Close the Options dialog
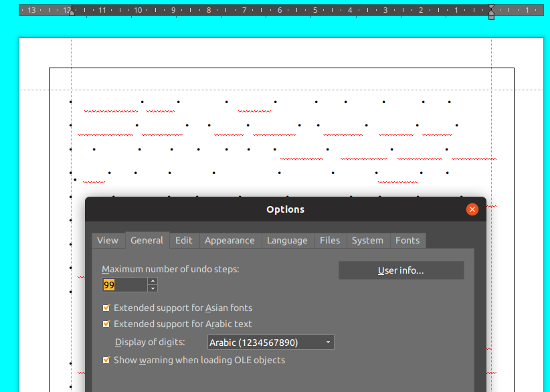 (472, 209)
